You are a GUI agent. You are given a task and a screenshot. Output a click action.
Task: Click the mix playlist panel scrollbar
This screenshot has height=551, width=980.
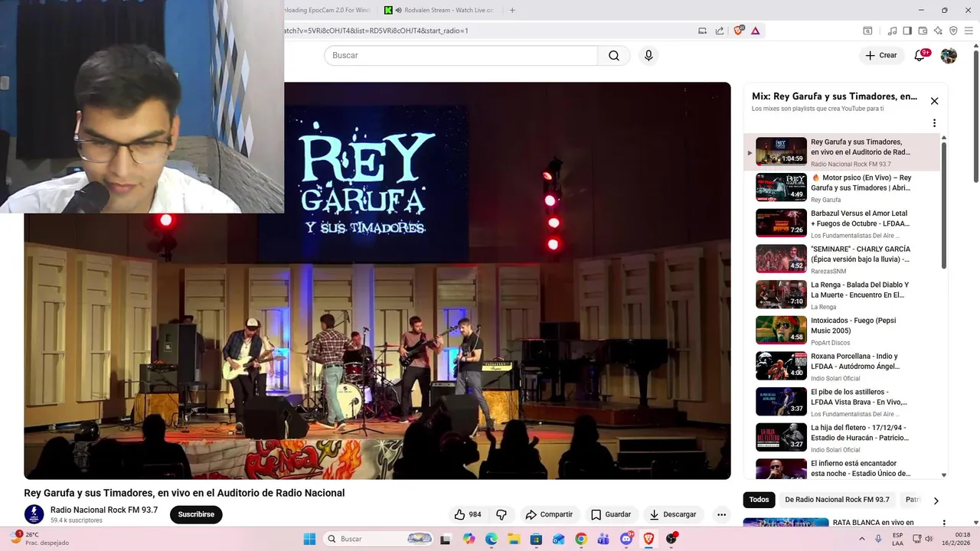[943, 205]
